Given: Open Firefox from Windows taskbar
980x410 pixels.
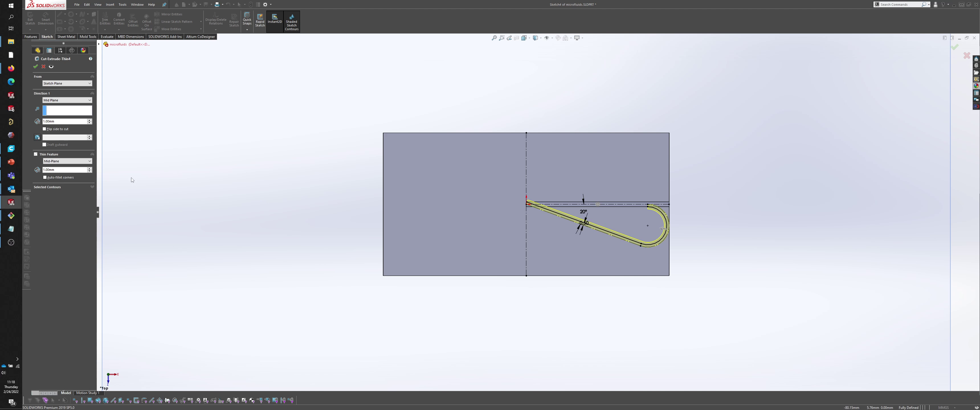Looking at the screenshot, I should pyautogui.click(x=11, y=68).
